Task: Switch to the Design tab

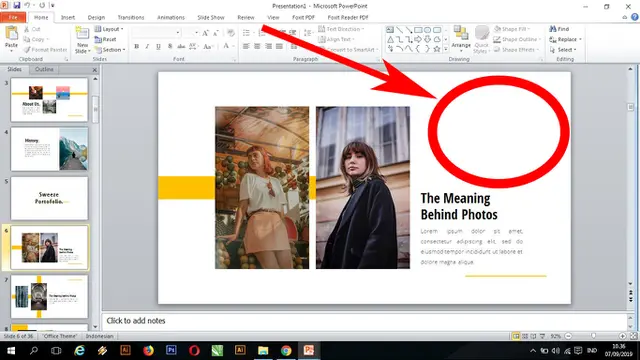Action: (x=96, y=18)
